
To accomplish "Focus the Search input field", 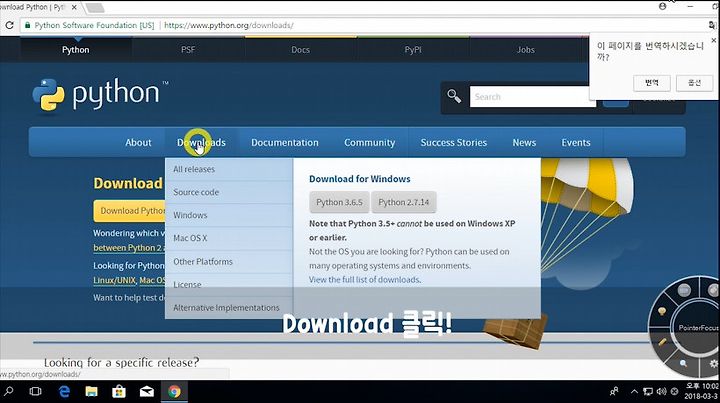I will [x=532, y=97].
